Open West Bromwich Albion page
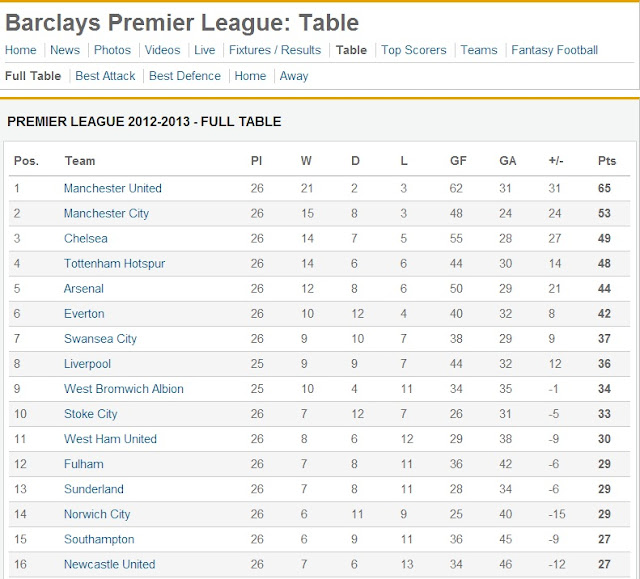640x579 pixels. coord(124,388)
